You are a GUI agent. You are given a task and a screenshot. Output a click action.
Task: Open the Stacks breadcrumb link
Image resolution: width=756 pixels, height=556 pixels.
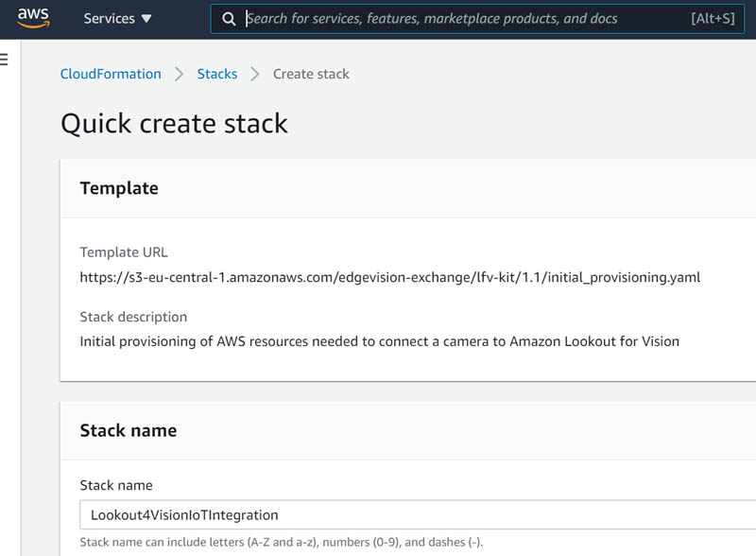coord(217,74)
